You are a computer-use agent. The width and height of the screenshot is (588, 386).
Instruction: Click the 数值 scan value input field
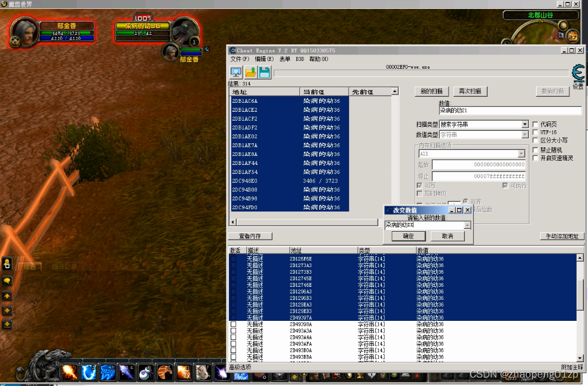pyautogui.click(x=510, y=111)
